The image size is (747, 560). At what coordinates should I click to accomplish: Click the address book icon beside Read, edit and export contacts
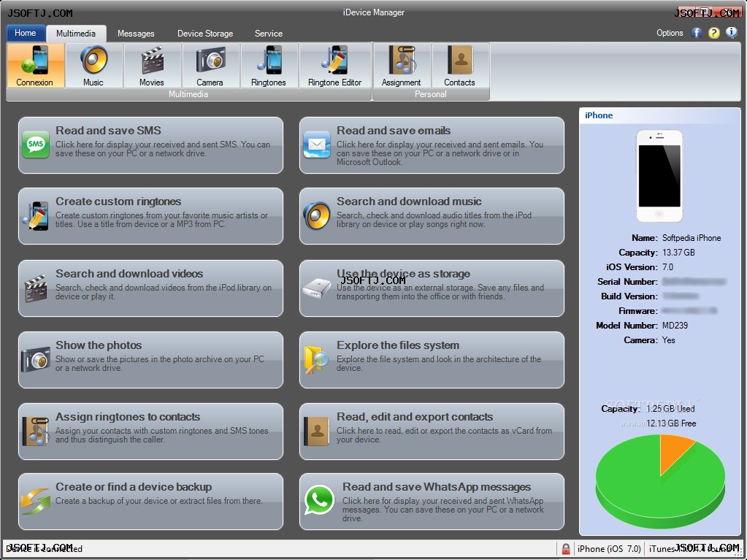pos(317,431)
